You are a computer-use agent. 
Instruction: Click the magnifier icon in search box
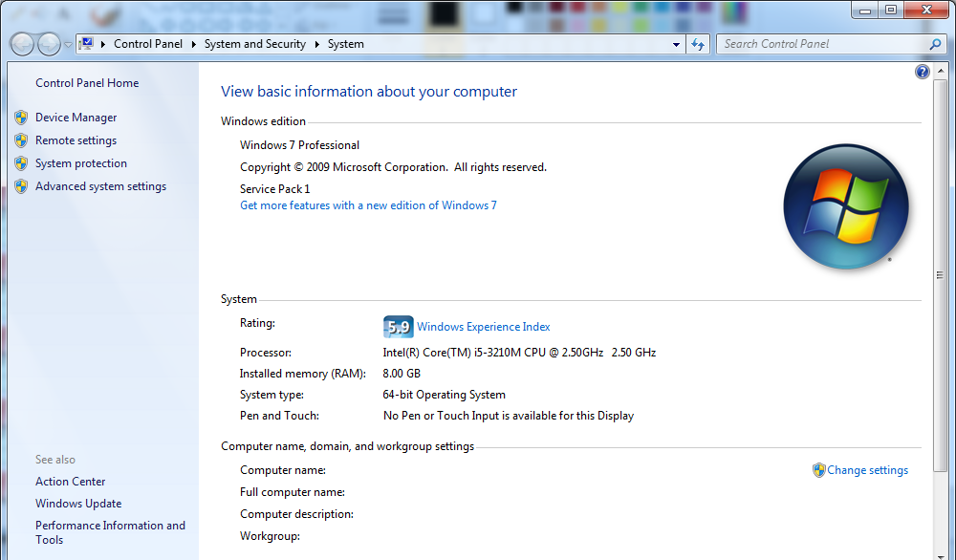pyautogui.click(x=935, y=44)
